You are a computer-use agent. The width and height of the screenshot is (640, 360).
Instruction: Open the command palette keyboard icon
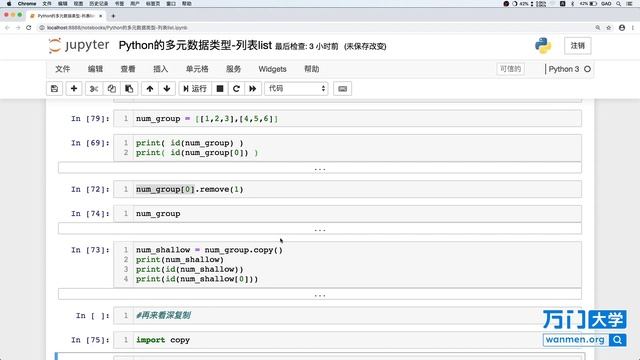click(x=342, y=89)
